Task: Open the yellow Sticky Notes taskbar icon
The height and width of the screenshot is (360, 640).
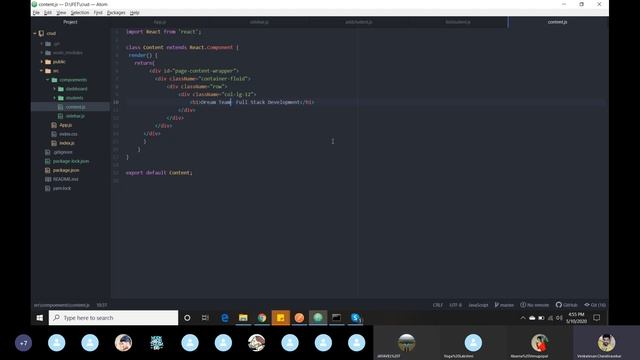Action: coord(281,318)
